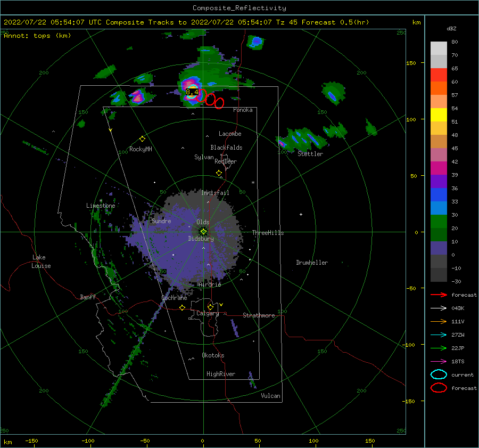Screen dimensions: 479x448
Task: Click the yellow diamond marker below Cochrane
Action: pyautogui.click(x=182, y=308)
